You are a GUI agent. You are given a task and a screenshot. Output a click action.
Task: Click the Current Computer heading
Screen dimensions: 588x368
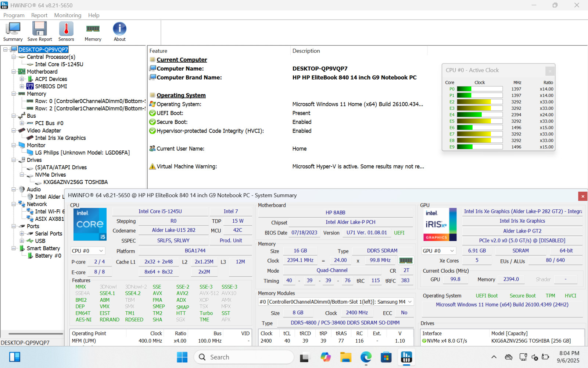(182, 60)
